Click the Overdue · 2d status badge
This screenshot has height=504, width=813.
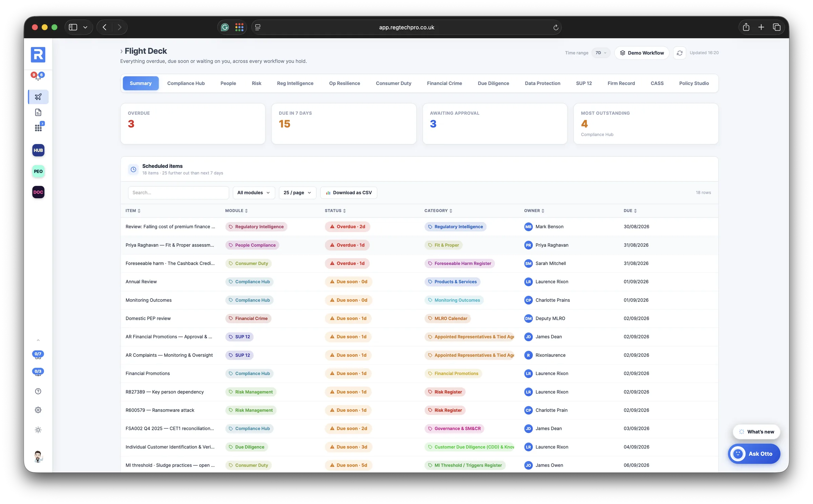[x=347, y=227]
